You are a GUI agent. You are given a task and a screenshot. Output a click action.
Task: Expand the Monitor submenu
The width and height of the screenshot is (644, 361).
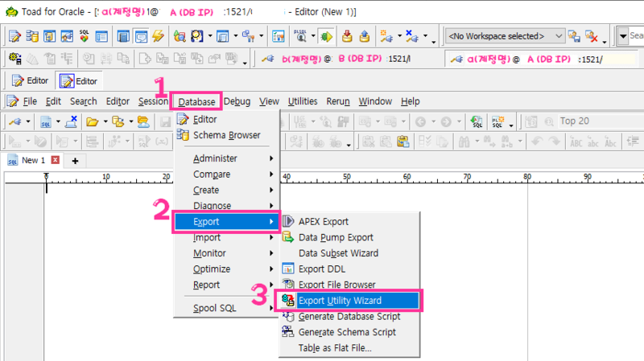[226, 253]
